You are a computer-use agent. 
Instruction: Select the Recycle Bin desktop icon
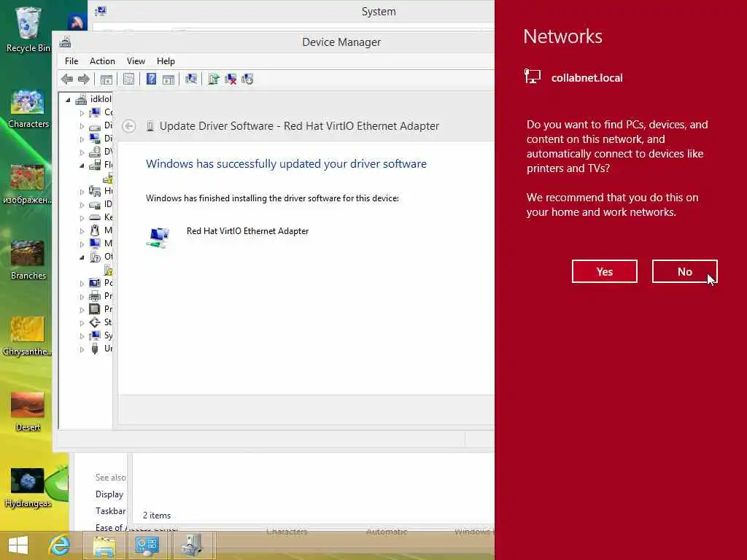click(x=28, y=29)
